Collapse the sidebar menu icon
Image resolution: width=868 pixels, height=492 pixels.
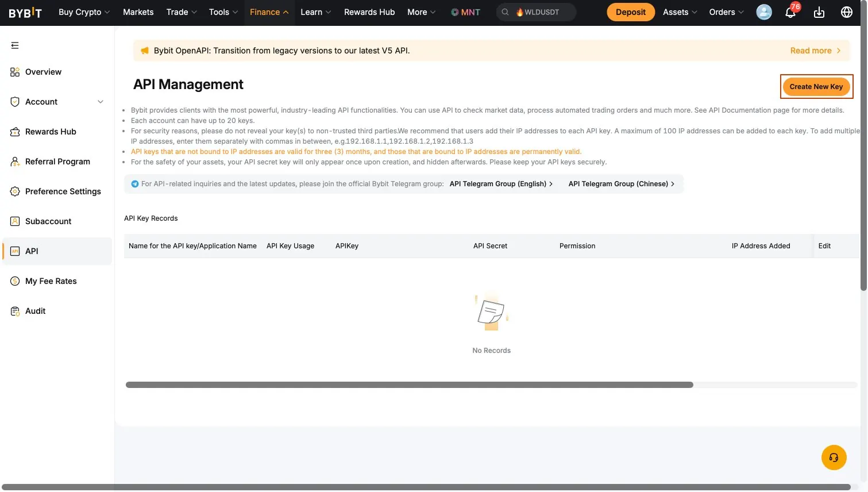tap(15, 45)
